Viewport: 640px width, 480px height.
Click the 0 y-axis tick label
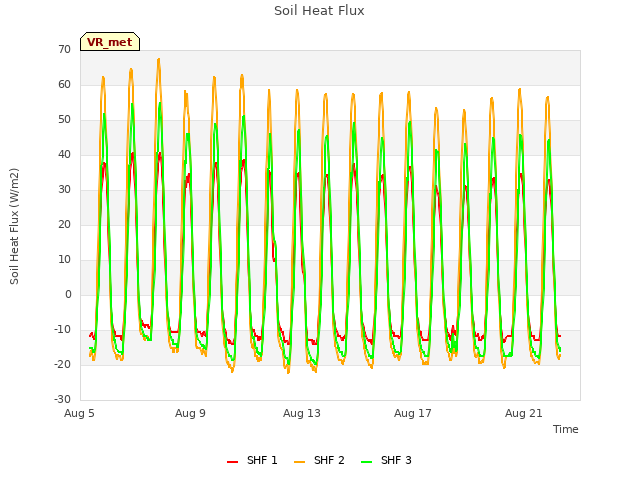point(68,295)
